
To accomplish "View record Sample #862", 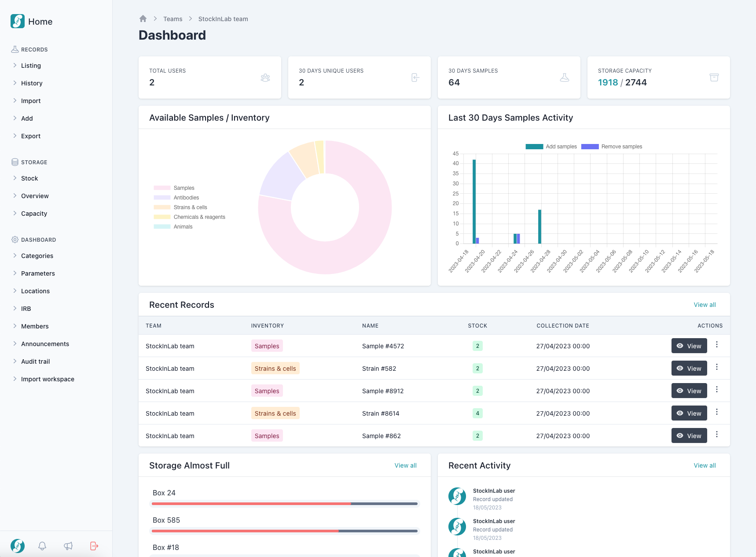I will coord(689,435).
